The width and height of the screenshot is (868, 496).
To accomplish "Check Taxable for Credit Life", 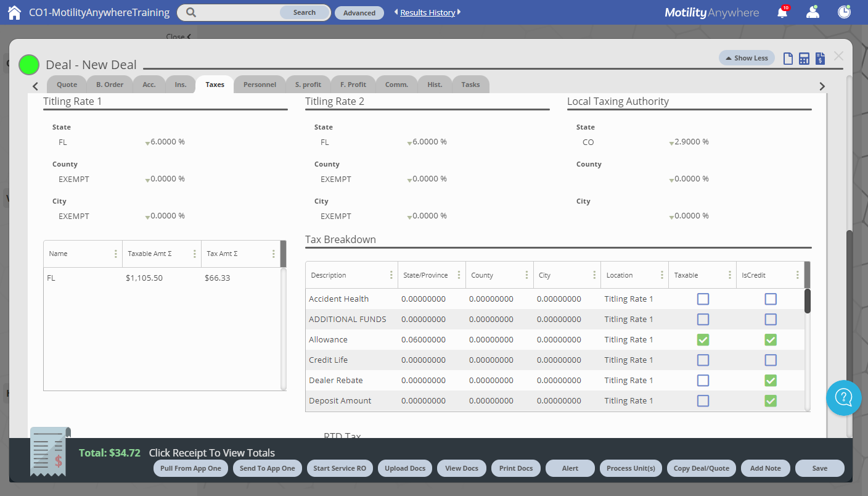I will [x=703, y=360].
